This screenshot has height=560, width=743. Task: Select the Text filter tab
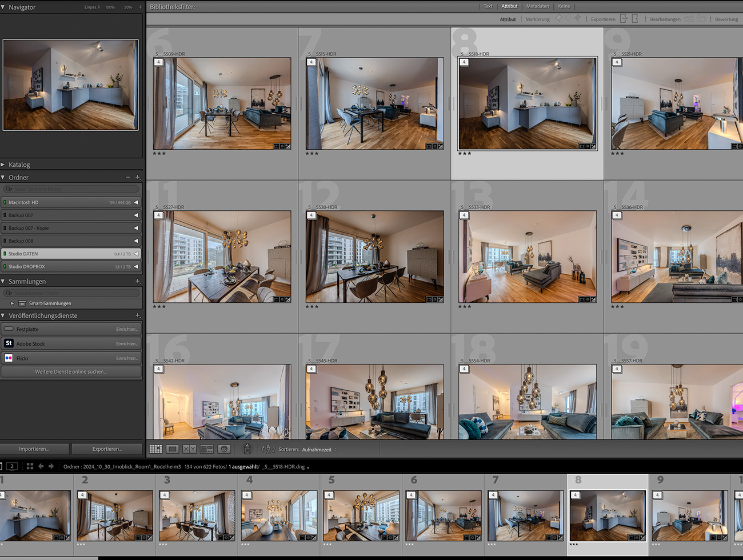pos(488,6)
